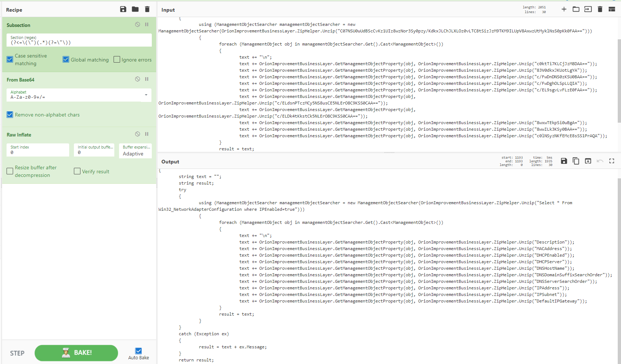
Task: Enable Resize buffer after decompression
Action: (10, 171)
